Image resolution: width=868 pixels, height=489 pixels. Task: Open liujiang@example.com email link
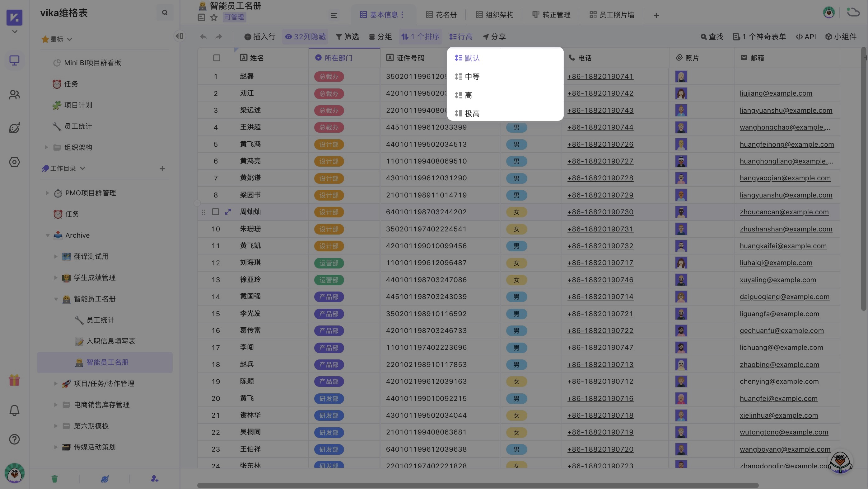click(776, 93)
